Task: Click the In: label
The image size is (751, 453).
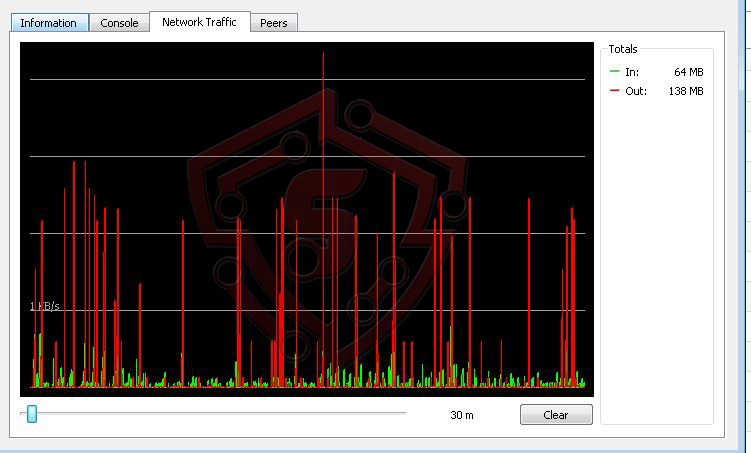Action: (632, 72)
